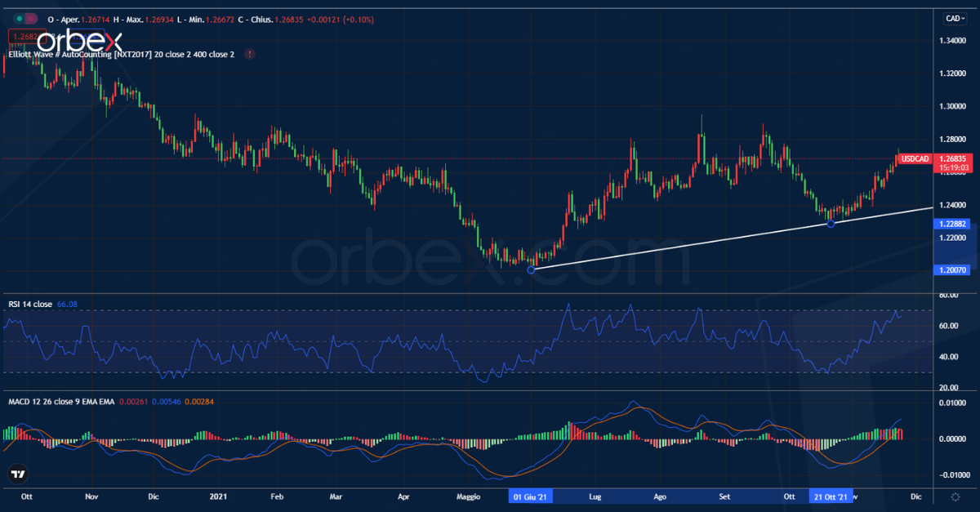Click the blue 1.20070 price label on the axis
This screenshot has height=512, width=980.
pyautogui.click(x=951, y=269)
